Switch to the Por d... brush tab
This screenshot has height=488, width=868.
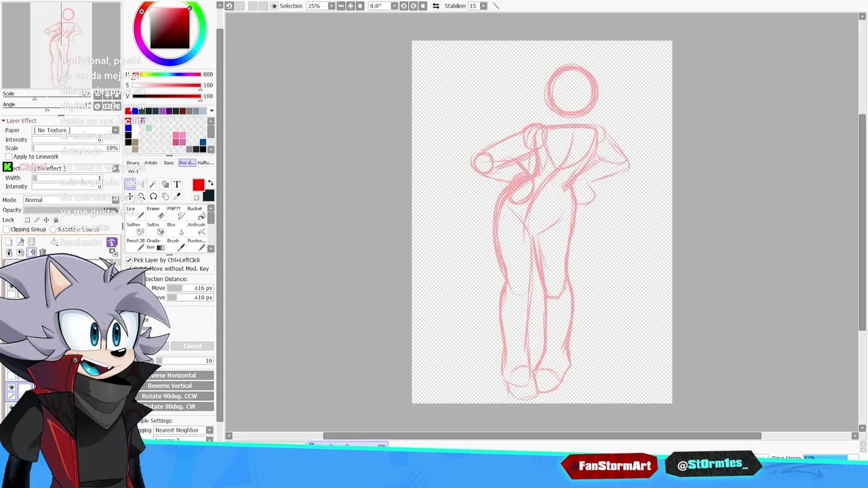coord(186,163)
